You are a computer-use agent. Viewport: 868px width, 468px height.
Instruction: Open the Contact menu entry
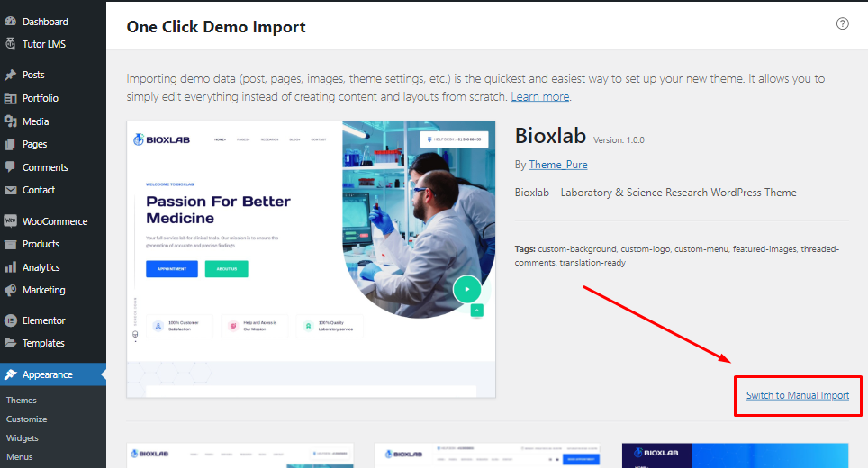pyautogui.click(x=39, y=190)
